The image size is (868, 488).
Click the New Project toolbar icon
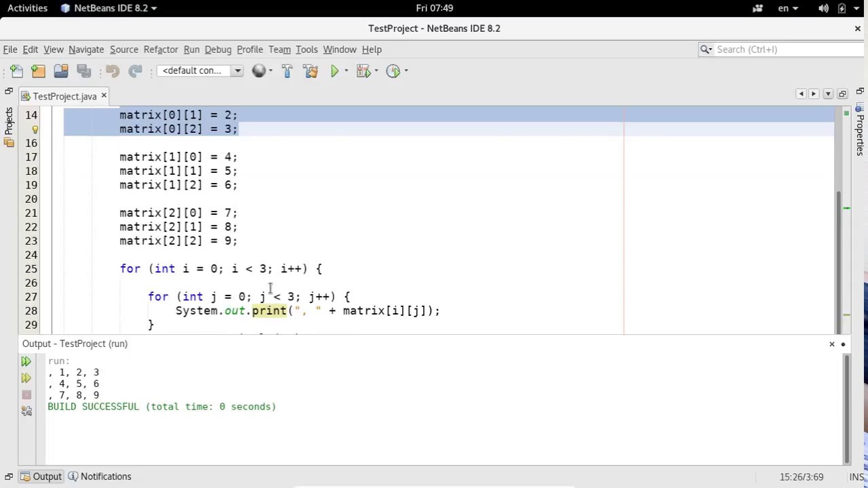point(38,70)
